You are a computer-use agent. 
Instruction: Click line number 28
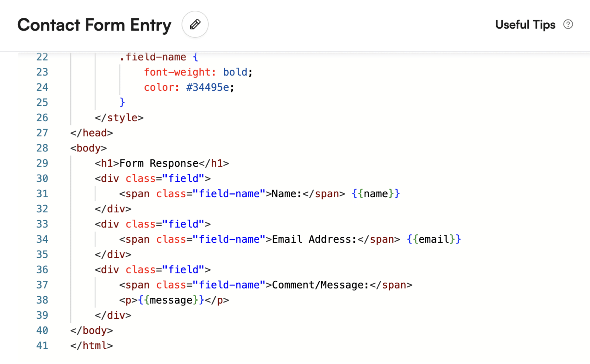click(42, 148)
